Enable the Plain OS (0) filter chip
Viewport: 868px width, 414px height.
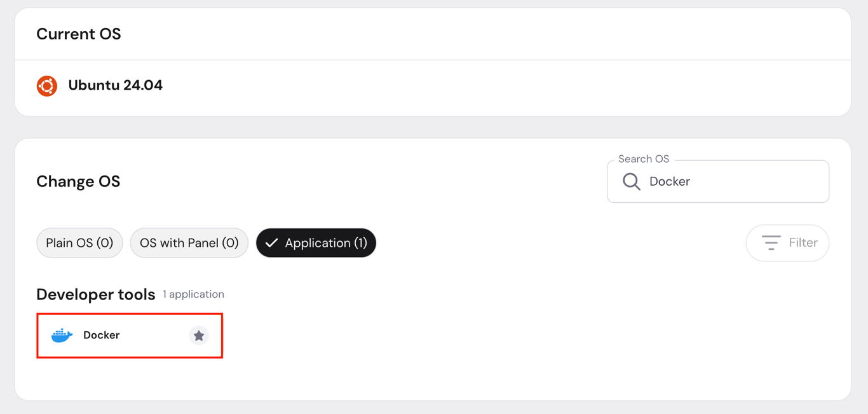[x=79, y=242]
